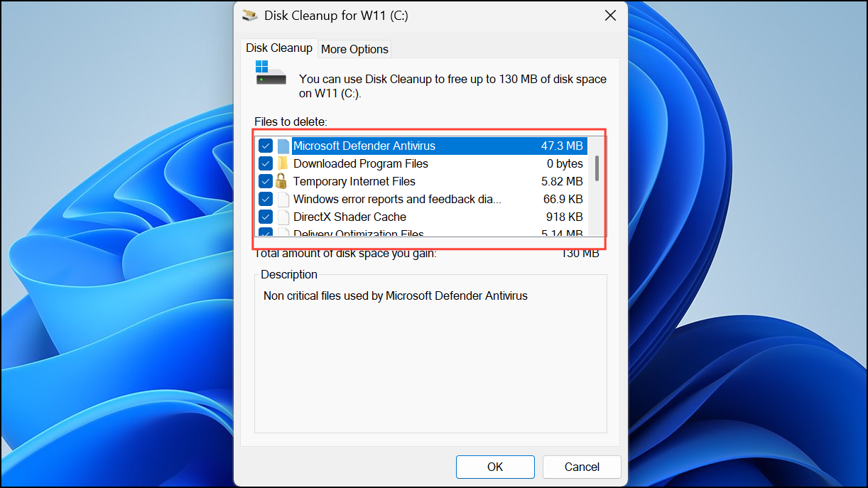Select the Downloaded Program Files entry
868x488 pixels.
point(361,163)
